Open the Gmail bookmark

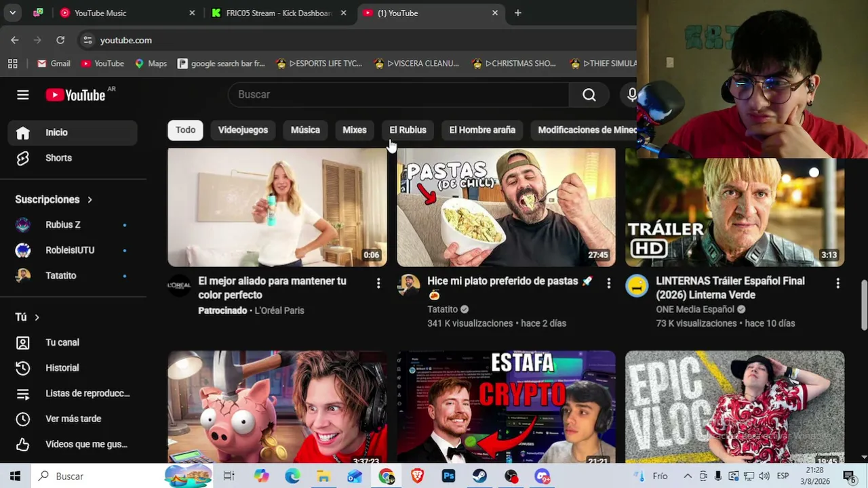[x=54, y=63]
